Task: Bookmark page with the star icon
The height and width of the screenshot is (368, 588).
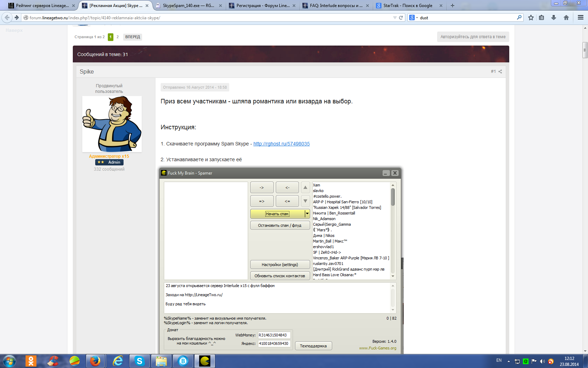Action: 531,18
